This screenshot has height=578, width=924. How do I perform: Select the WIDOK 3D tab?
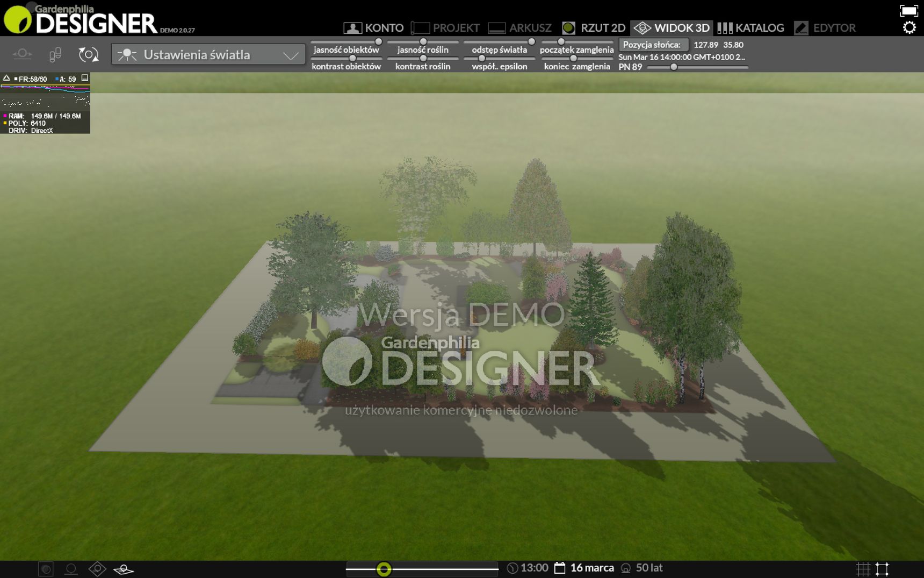pos(672,27)
